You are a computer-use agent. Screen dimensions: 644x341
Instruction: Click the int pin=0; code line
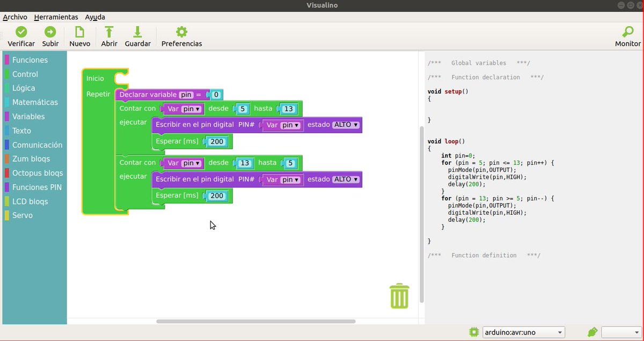tap(458, 156)
